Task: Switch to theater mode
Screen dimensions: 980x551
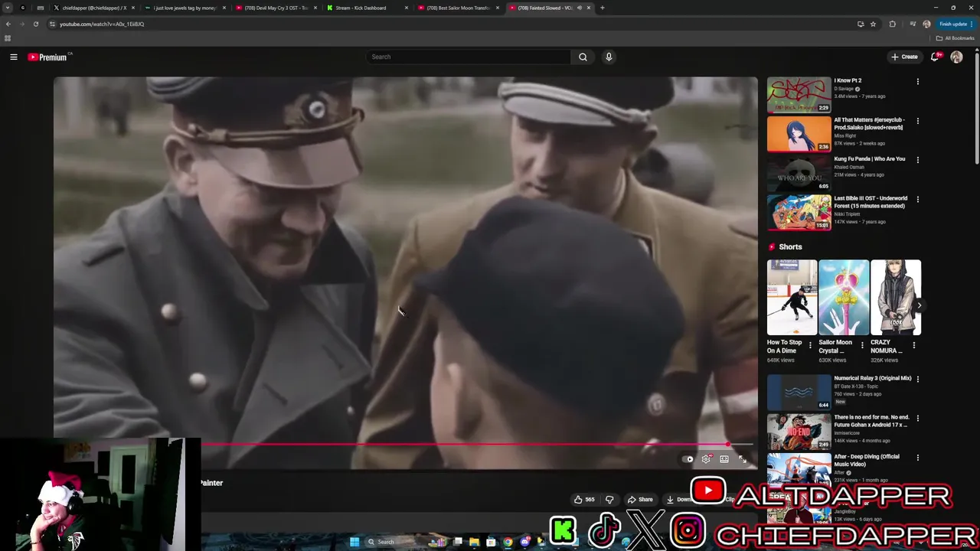Action: (724, 459)
